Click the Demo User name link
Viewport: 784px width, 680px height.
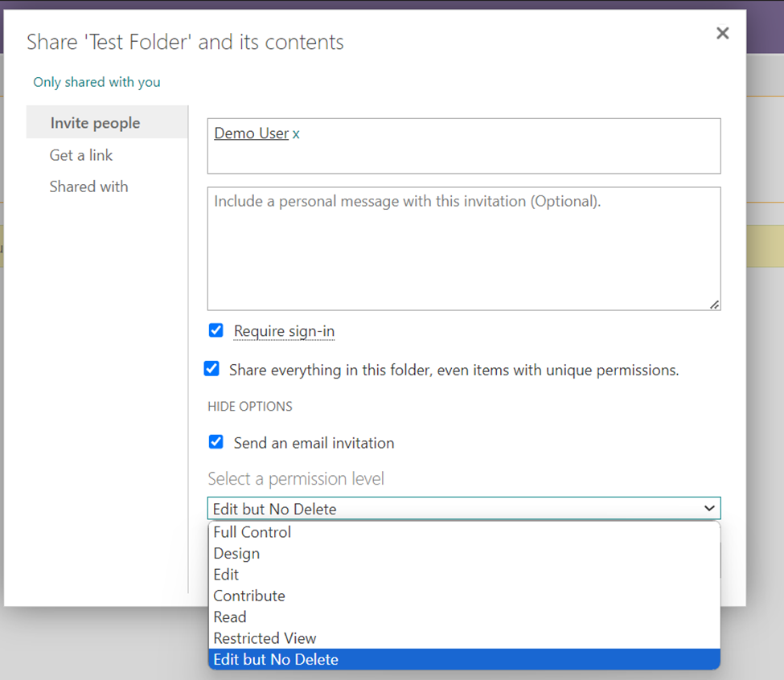(251, 133)
